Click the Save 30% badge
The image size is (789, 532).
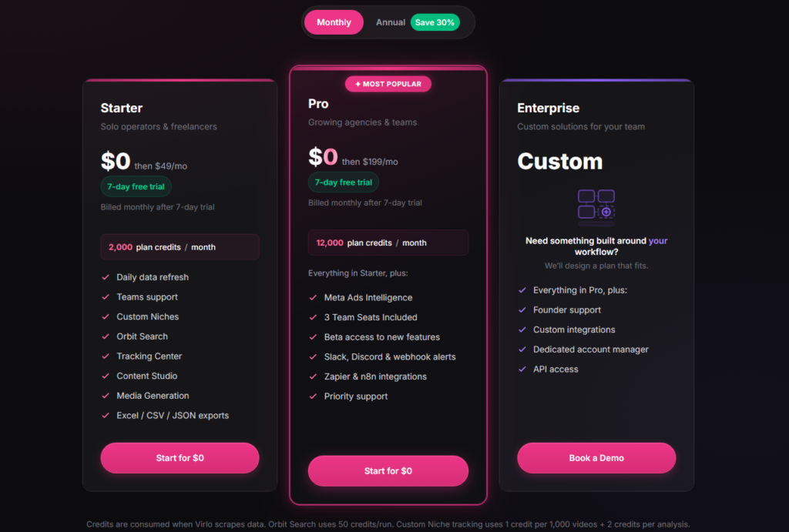click(435, 22)
